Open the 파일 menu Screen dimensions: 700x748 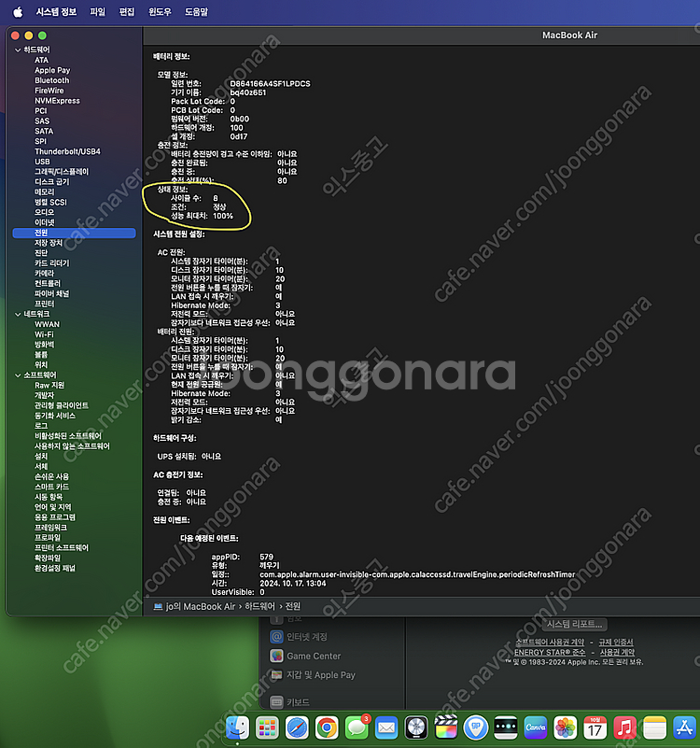click(97, 12)
